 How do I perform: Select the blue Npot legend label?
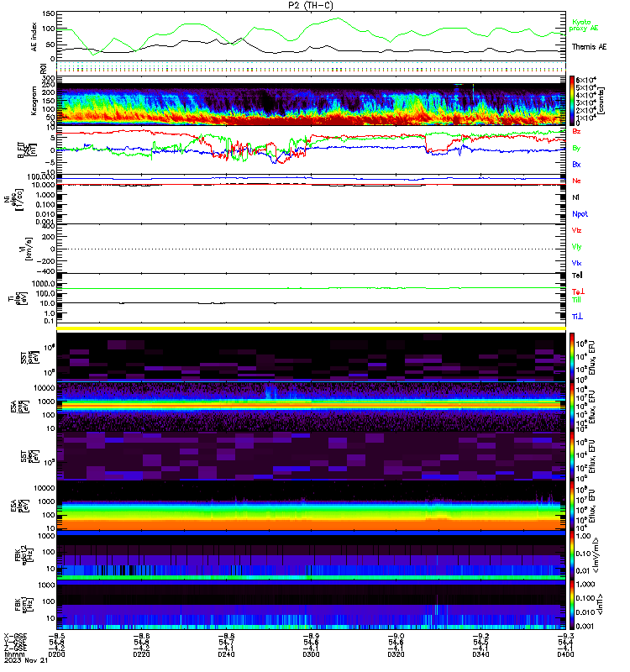(x=580, y=214)
